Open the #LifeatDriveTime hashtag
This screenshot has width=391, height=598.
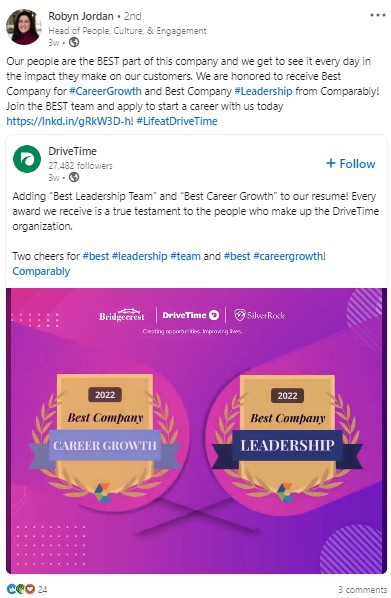177,121
